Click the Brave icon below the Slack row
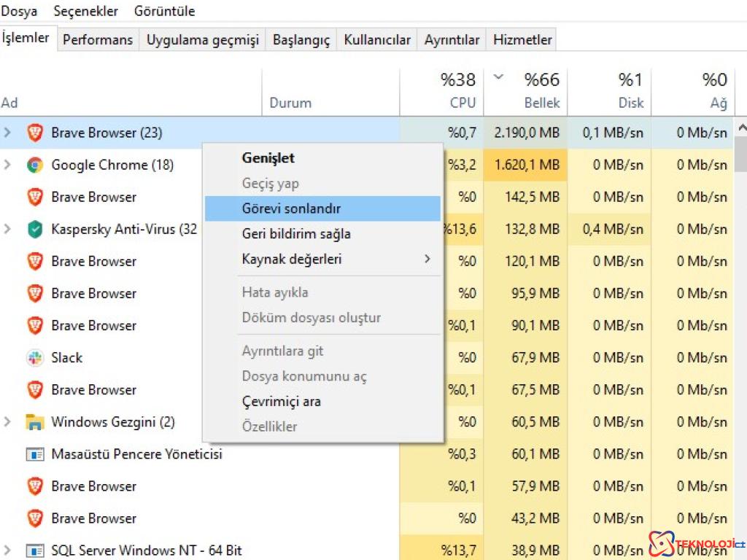747x560 pixels. (x=35, y=389)
